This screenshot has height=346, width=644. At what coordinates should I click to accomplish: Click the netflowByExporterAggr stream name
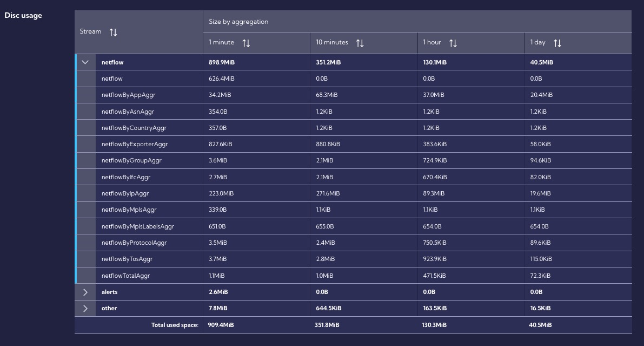coord(135,144)
